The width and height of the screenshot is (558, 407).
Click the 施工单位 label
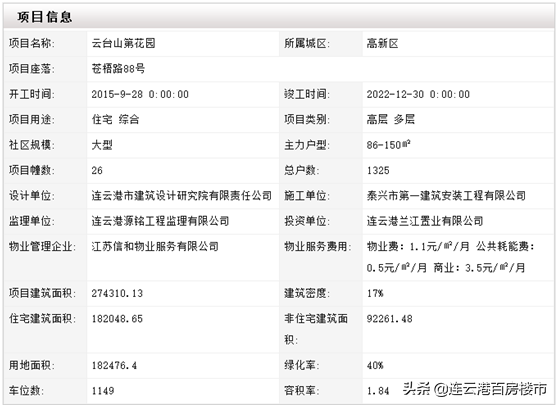click(307, 196)
